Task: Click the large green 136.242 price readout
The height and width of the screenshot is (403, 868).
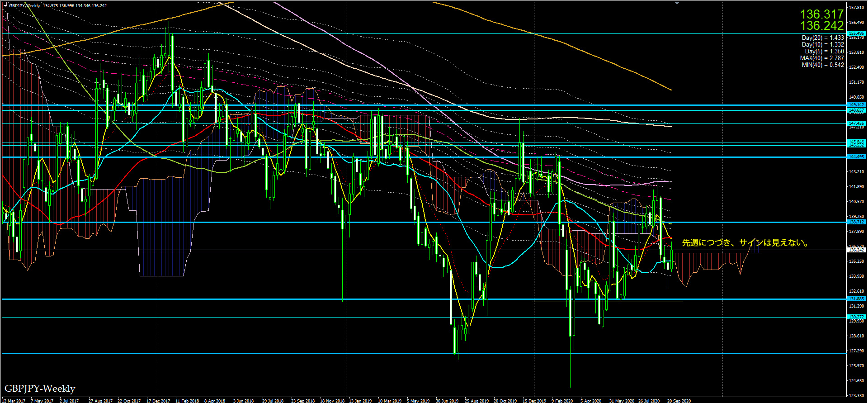Action: (x=822, y=26)
